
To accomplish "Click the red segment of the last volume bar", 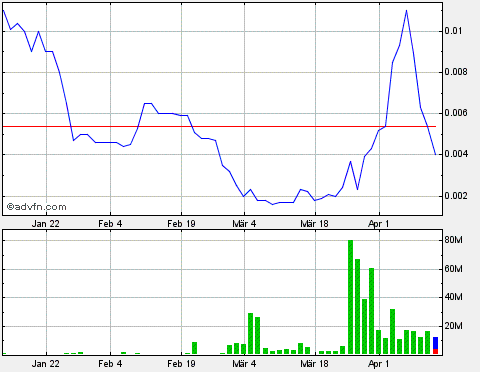I will (435, 351).
